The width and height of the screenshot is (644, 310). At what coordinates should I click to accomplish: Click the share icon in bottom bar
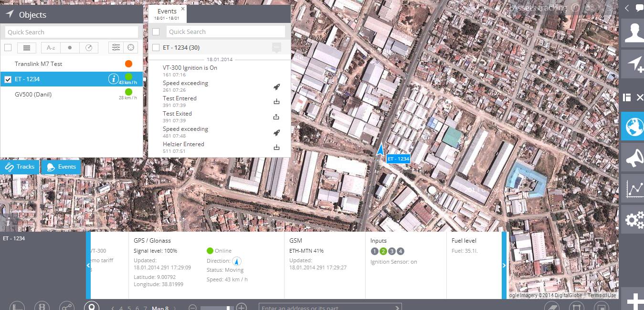point(67,306)
